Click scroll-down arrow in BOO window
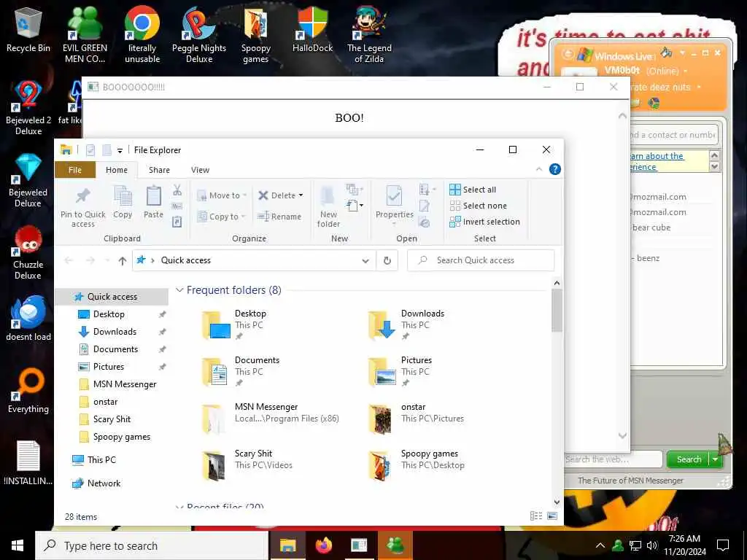The width and height of the screenshot is (747, 560). click(622, 436)
